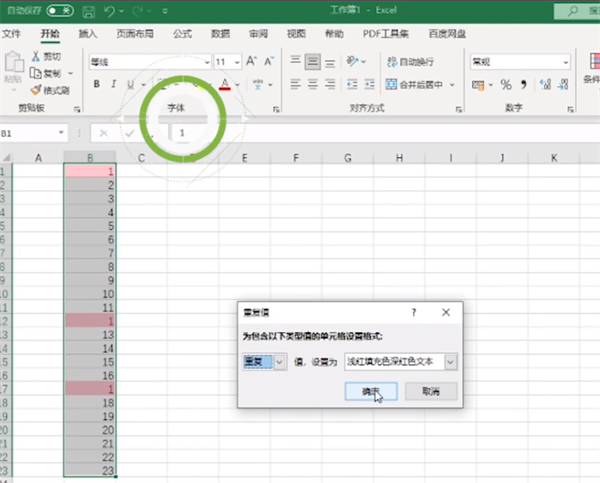Click Decrease Decimal icon

coord(563,84)
